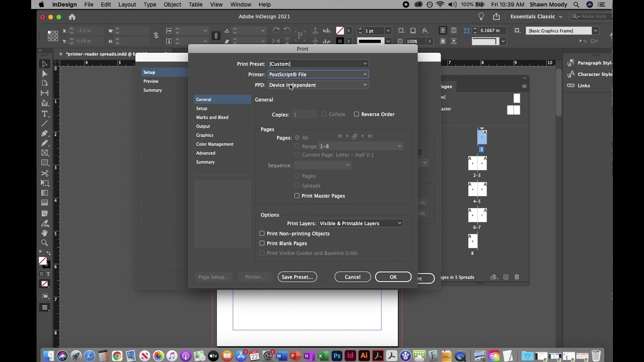Open the Marks and Bleed section
644x362 pixels.
click(x=212, y=117)
